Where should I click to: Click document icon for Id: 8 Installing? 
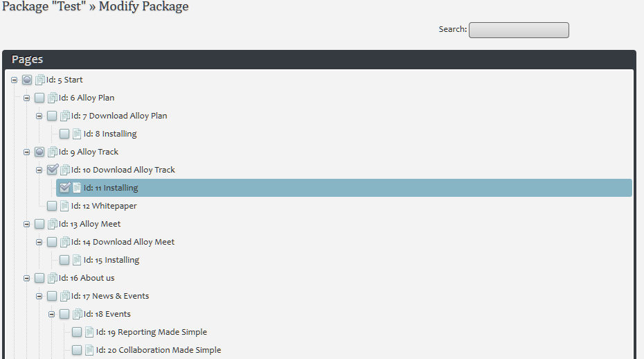tap(78, 134)
